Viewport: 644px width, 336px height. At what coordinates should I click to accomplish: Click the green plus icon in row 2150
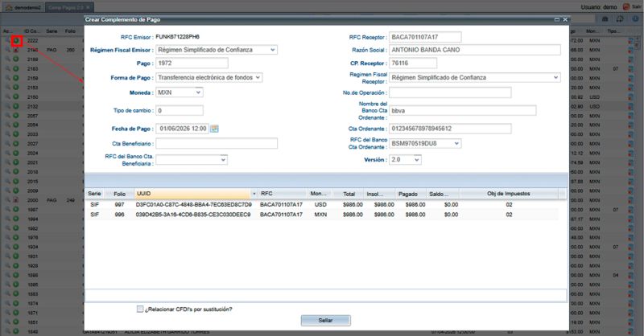click(16, 96)
